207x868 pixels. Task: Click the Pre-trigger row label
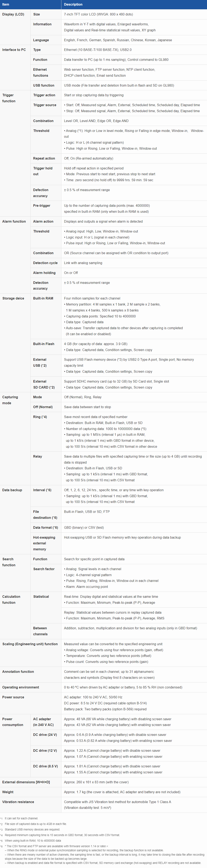click(42, 206)
